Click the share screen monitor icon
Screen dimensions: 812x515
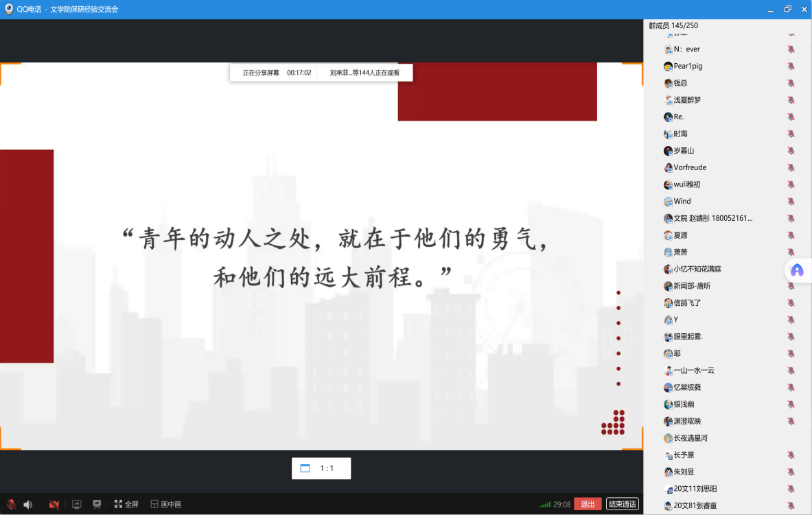click(x=77, y=505)
